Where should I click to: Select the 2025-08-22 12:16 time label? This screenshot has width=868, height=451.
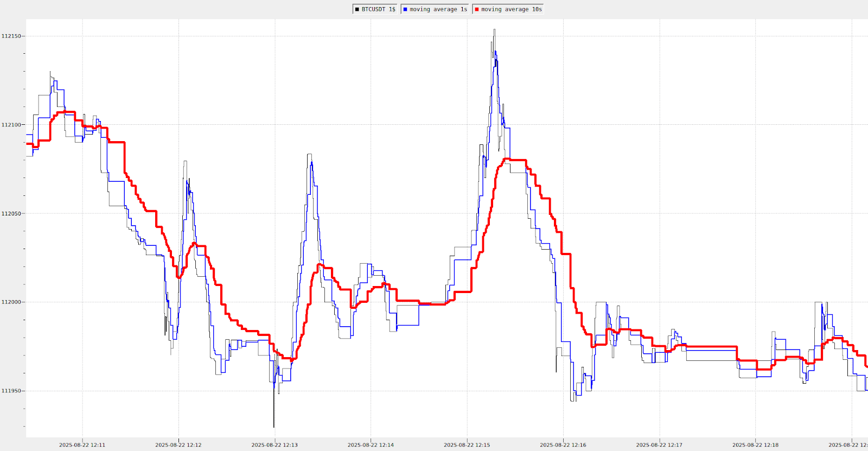pyautogui.click(x=563, y=445)
